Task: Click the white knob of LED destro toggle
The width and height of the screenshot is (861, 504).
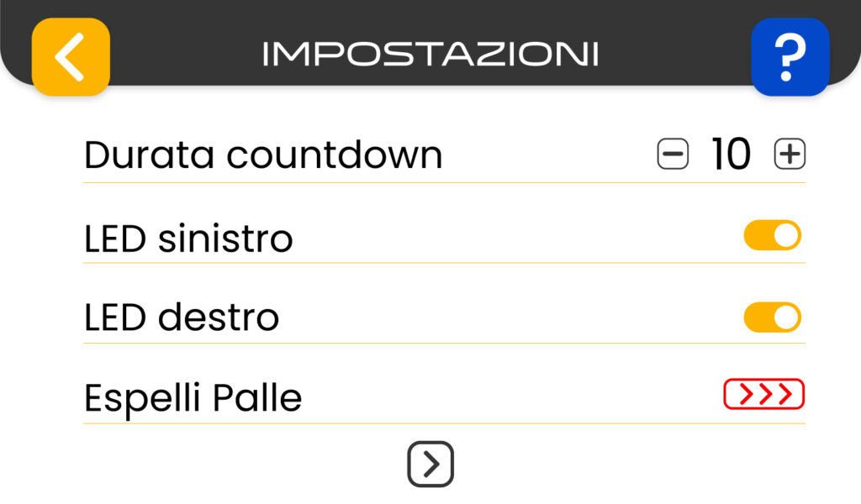Action: click(786, 318)
